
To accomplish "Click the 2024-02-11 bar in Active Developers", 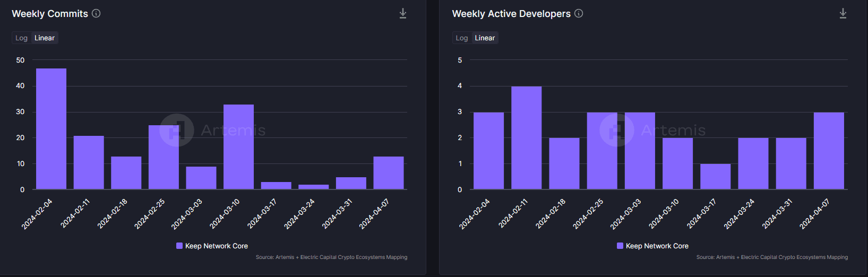I will click(526, 138).
